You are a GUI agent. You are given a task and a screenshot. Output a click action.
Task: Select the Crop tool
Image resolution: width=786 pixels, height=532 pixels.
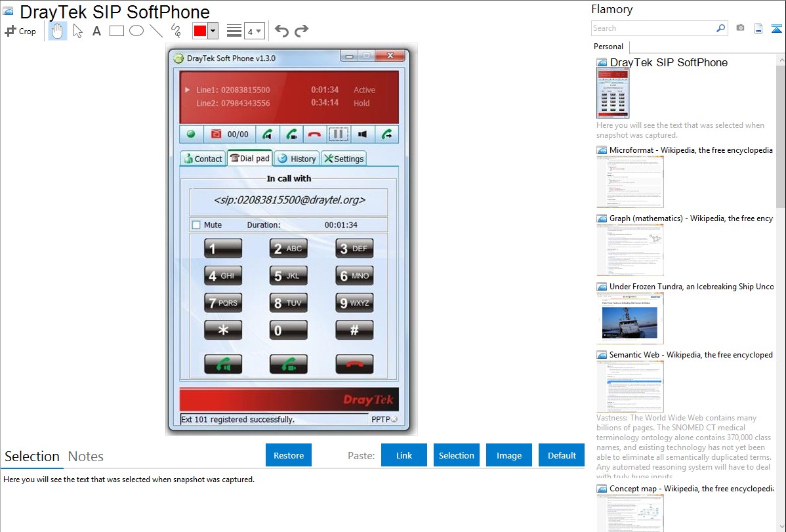coord(20,31)
